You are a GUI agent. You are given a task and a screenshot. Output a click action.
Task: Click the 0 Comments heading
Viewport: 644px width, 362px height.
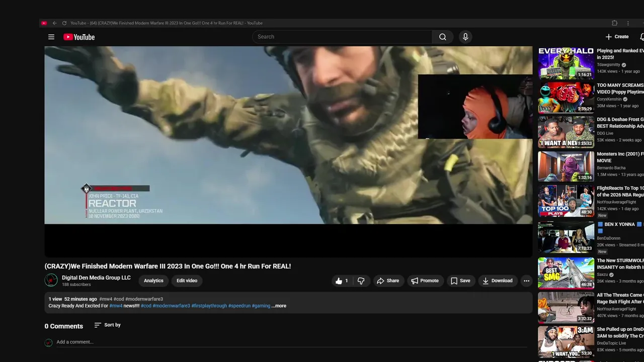tap(64, 326)
